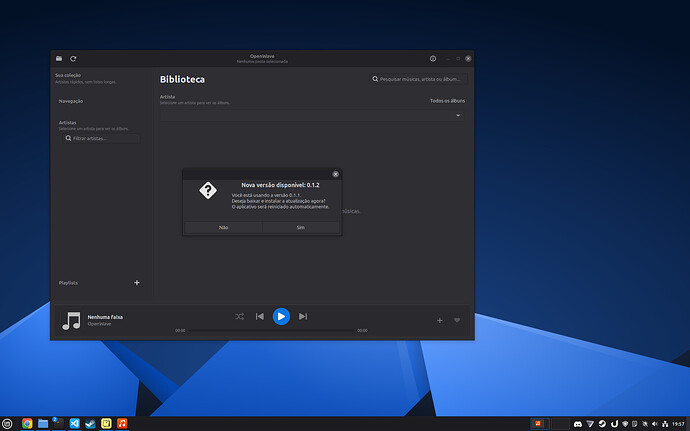Toggle shuffle playback
This screenshot has height=431, width=690.
click(239, 317)
